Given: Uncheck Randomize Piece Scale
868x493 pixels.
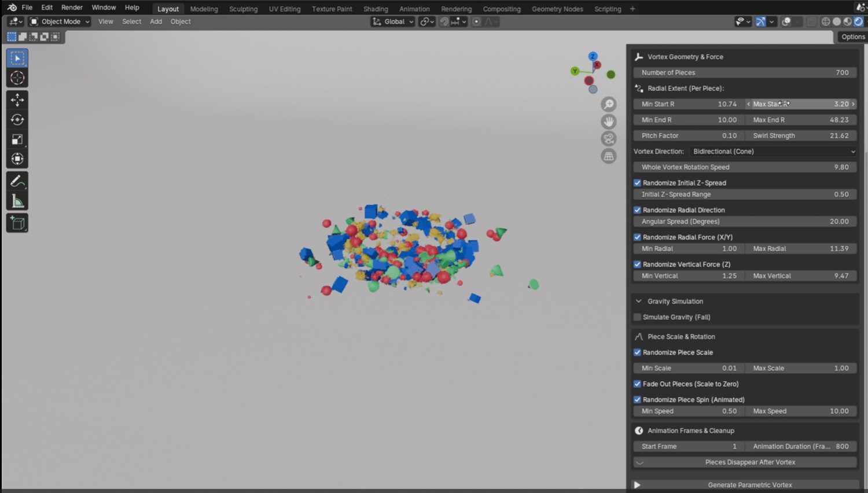Looking at the screenshot, I should [637, 352].
